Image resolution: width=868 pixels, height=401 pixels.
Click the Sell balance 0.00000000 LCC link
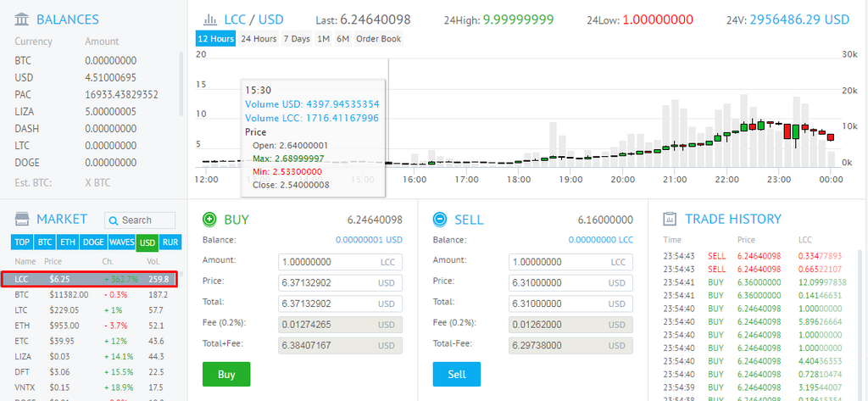click(x=601, y=240)
